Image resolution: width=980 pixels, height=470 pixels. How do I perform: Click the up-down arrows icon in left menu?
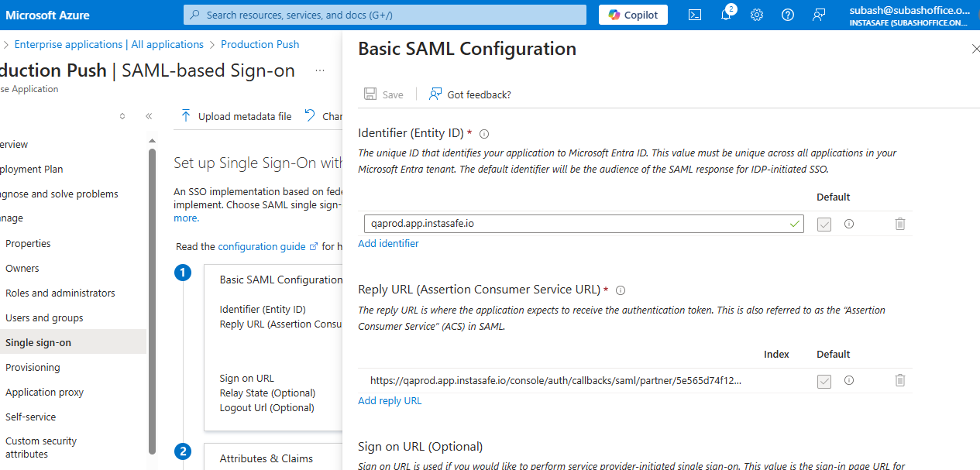(x=122, y=116)
